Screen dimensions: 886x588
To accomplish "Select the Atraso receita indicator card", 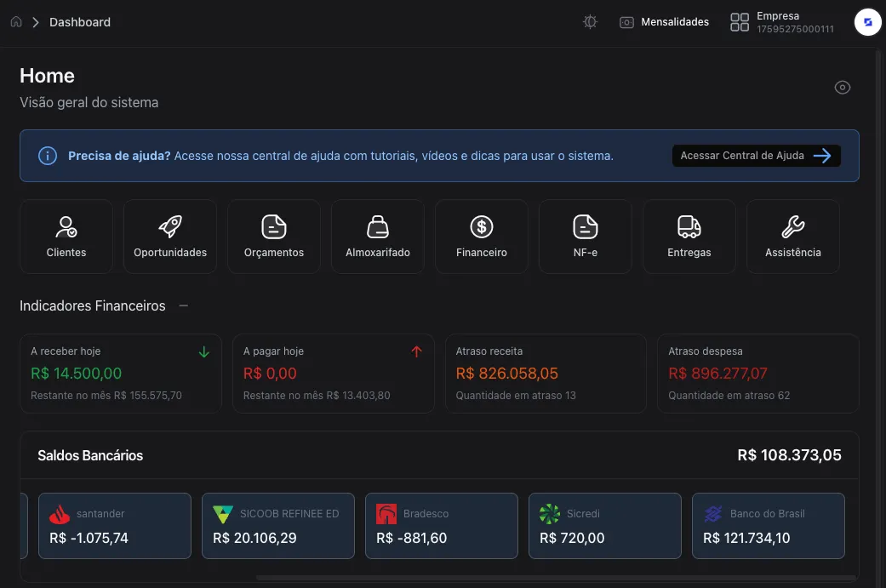I will pos(545,373).
